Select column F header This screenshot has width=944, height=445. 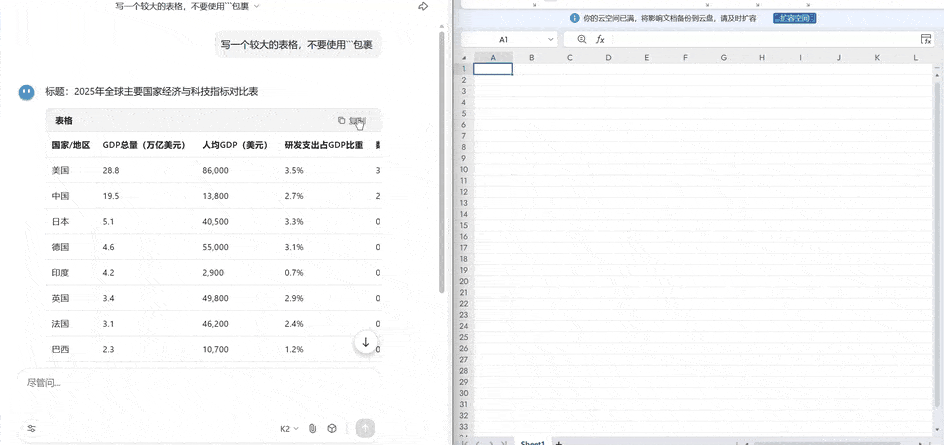click(685, 58)
